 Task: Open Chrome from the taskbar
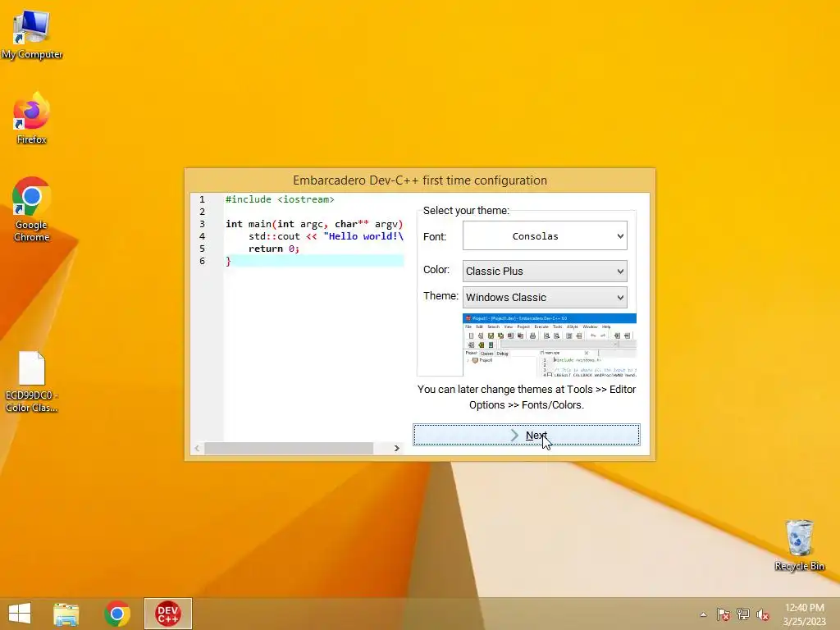[117, 614]
